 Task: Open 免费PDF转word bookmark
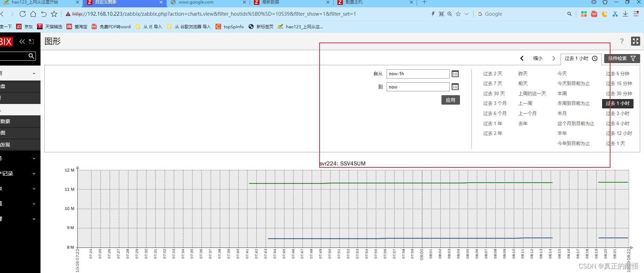coord(111,26)
